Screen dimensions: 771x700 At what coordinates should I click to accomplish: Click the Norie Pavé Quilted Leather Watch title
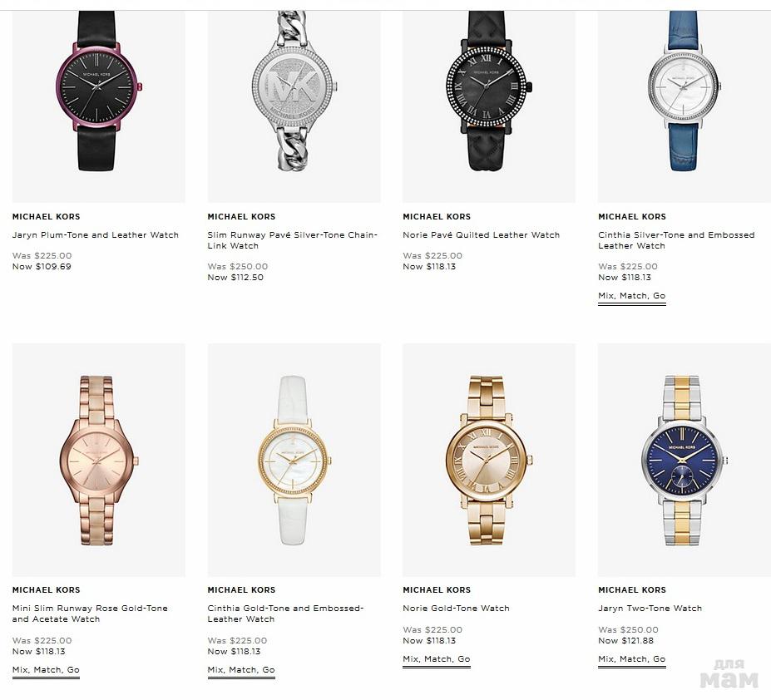(x=482, y=235)
